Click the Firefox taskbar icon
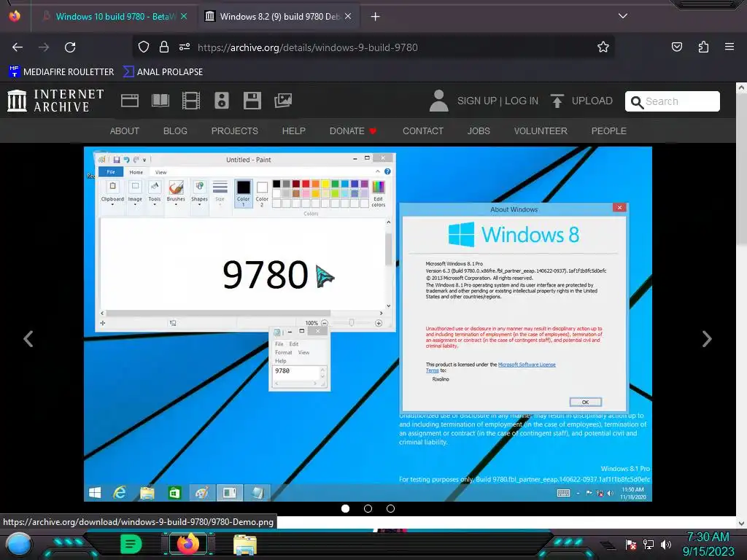The width and height of the screenshot is (747, 560). (x=188, y=544)
